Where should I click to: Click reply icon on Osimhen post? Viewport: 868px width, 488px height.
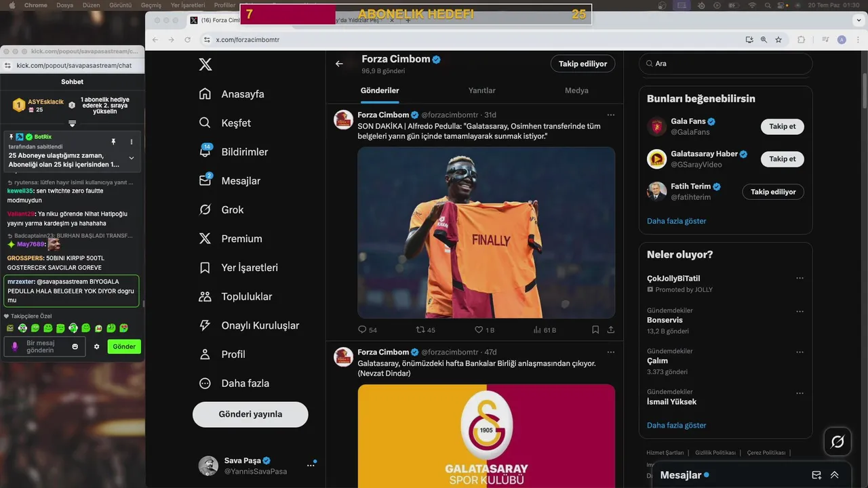pyautogui.click(x=362, y=329)
